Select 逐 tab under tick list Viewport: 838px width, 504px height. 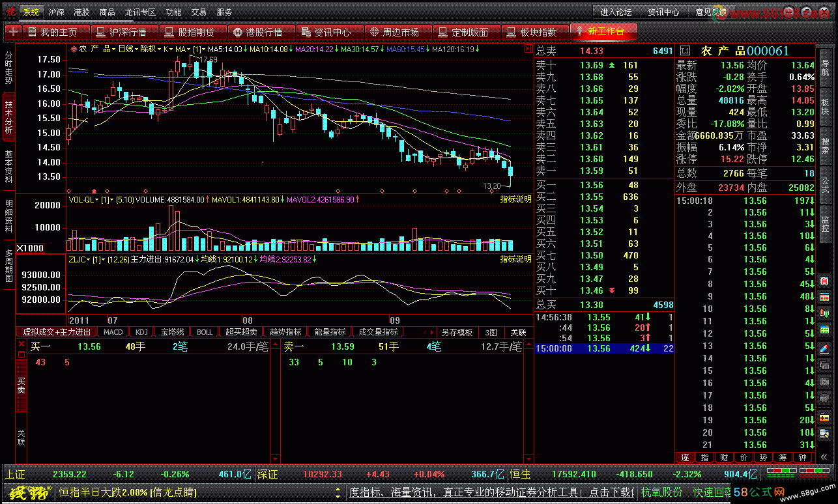685,457
